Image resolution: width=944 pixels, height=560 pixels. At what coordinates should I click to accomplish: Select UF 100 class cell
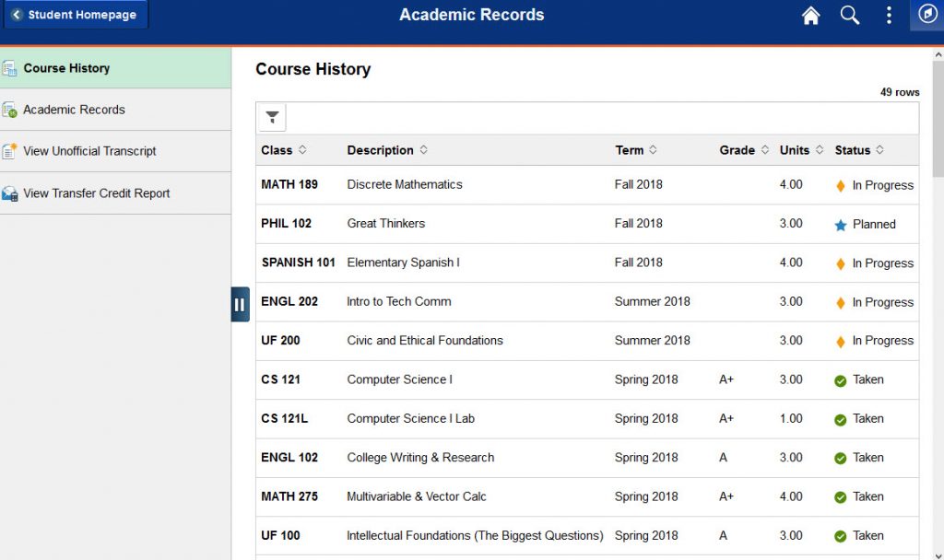pos(280,535)
